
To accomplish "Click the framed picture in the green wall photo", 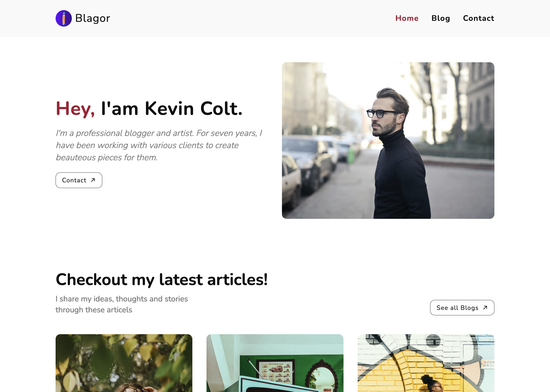I will pos(276,373).
